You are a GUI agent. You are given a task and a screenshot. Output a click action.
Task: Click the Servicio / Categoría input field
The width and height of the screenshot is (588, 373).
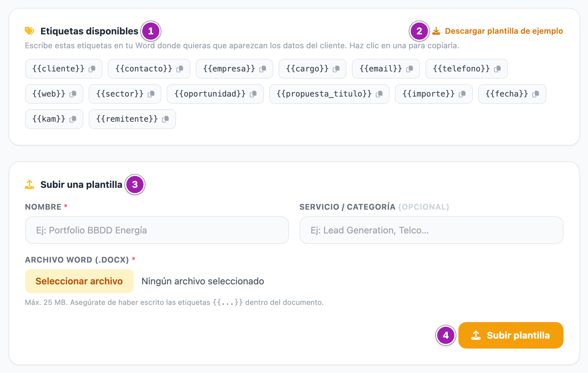[x=432, y=230]
